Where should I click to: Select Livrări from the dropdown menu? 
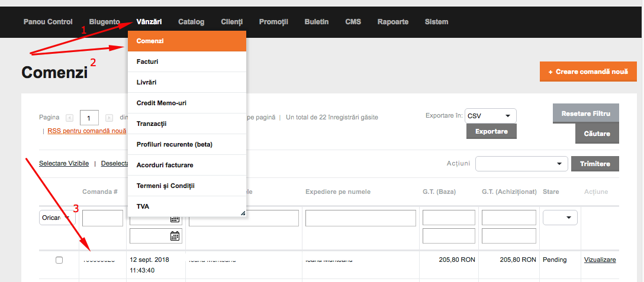point(187,82)
